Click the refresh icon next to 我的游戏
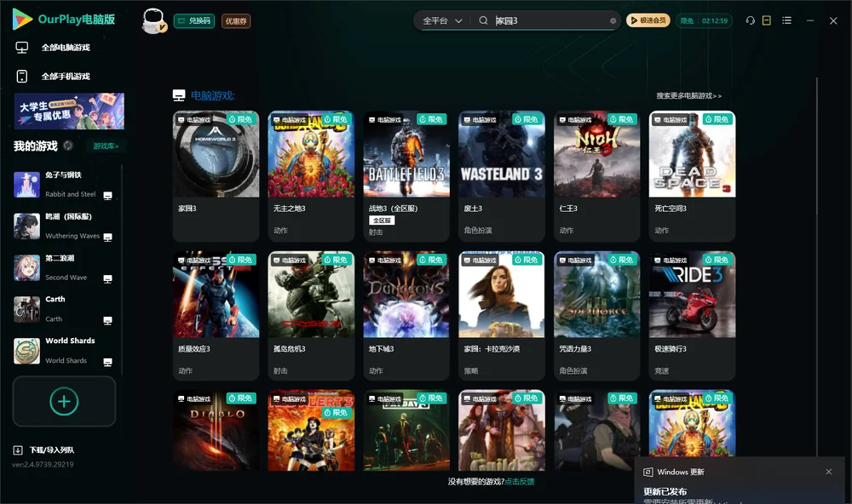This screenshot has height=504, width=852. tap(68, 146)
